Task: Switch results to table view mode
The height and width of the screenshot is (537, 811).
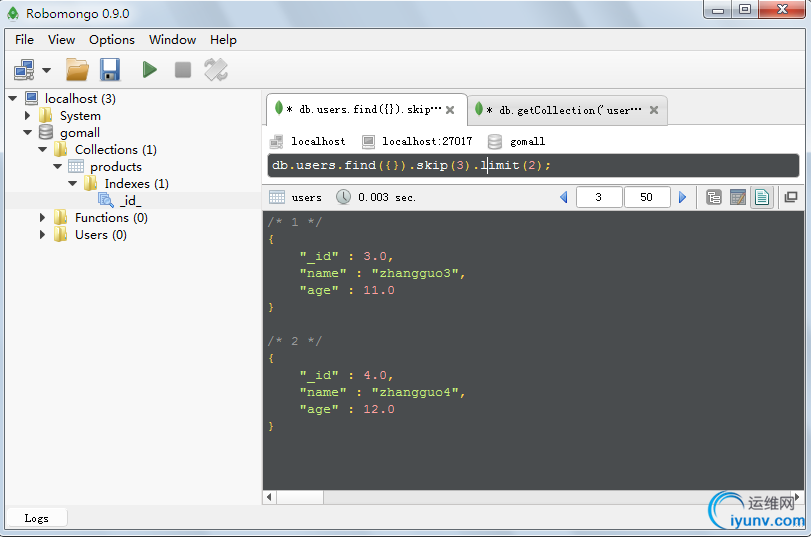Action: coord(738,197)
